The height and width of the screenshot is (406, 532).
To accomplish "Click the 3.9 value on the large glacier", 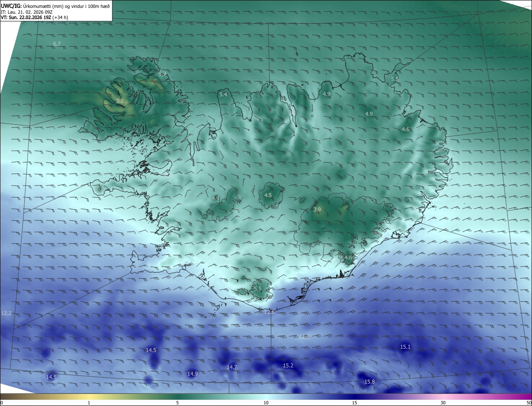I will [x=317, y=210].
